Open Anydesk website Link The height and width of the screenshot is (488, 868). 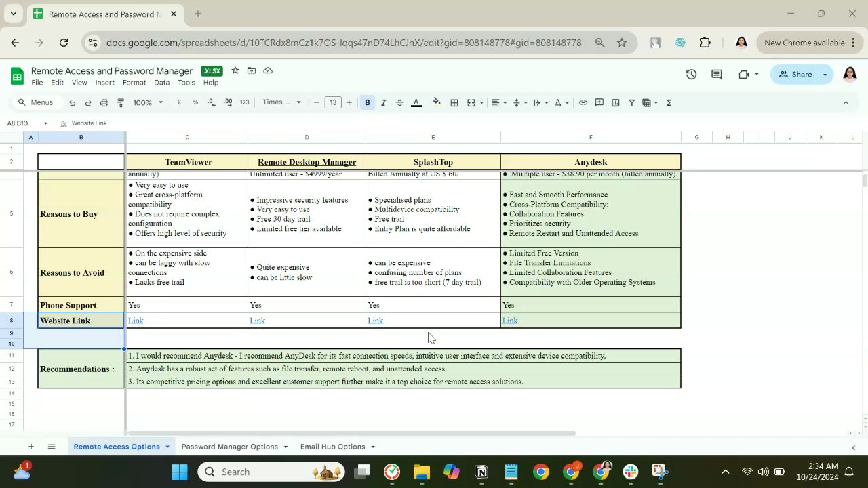(x=510, y=321)
